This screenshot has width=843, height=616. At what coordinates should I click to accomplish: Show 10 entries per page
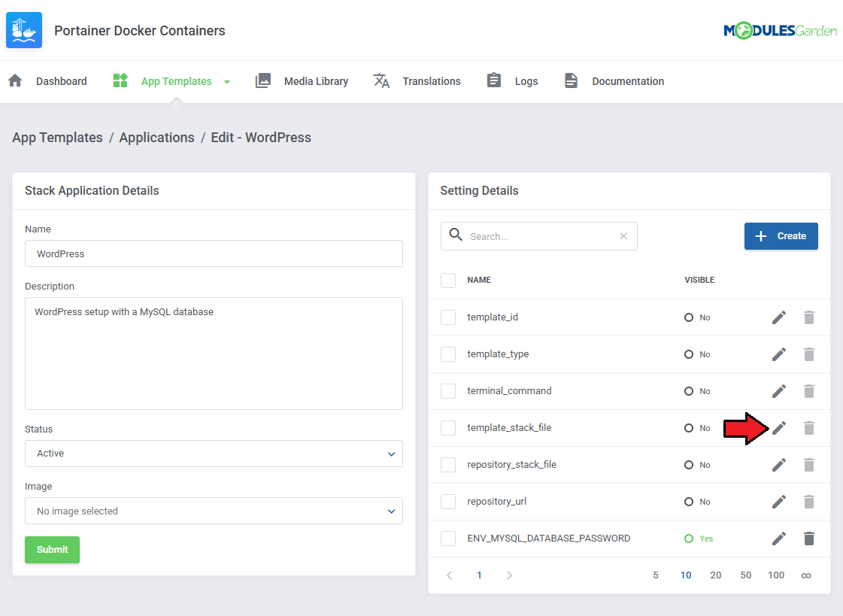tap(686, 575)
